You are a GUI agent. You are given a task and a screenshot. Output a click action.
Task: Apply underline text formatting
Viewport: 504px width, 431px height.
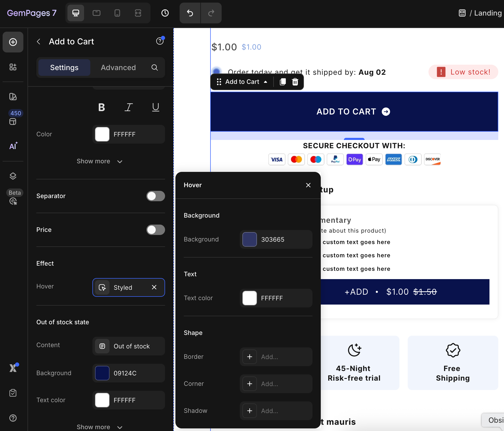click(x=155, y=107)
